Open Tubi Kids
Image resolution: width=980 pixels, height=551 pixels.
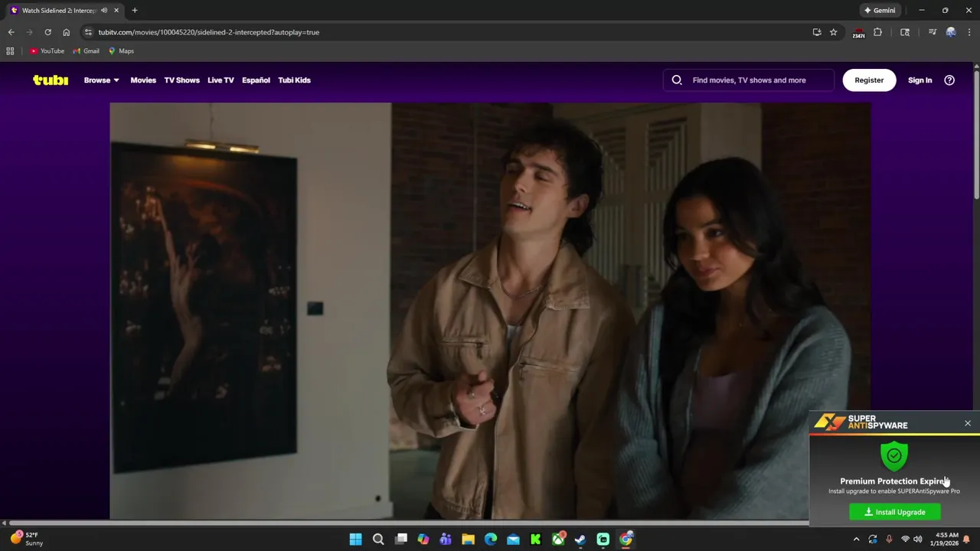pos(294,80)
